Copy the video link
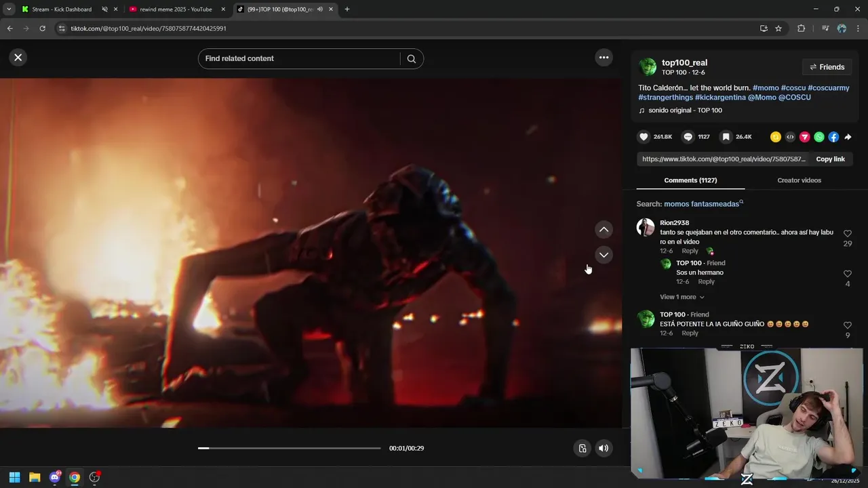The height and width of the screenshot is (488, 868). pos(830,159)
